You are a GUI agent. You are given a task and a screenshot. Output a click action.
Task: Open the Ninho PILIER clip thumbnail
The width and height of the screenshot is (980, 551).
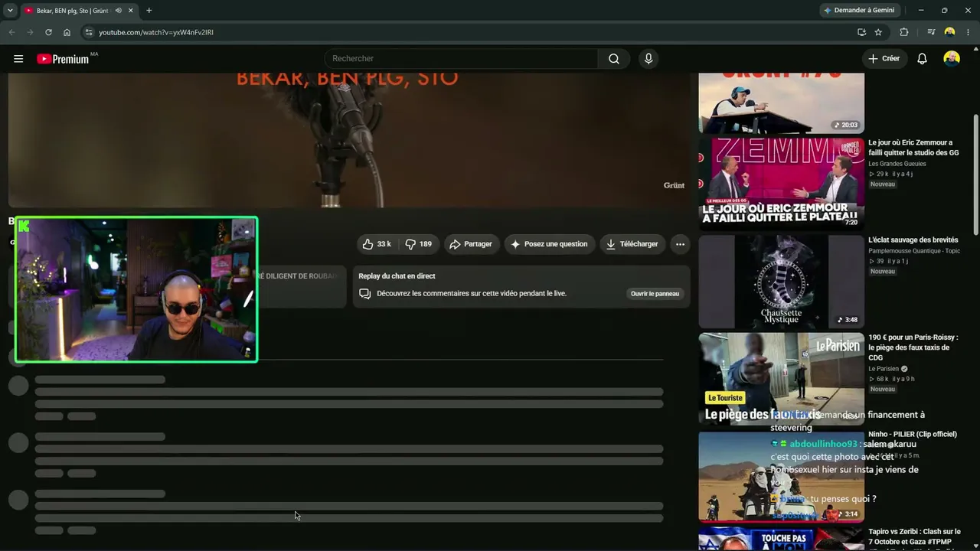point(781,476)
